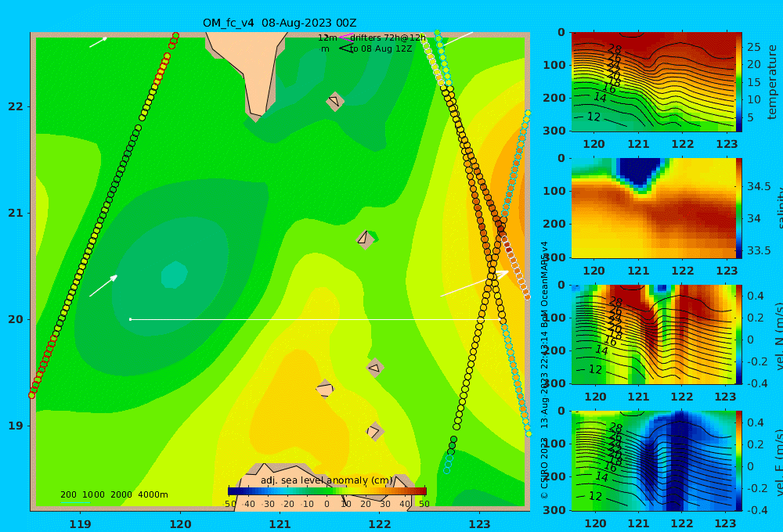This screenshot has height=532, width=783.
Task: Click the 34.5 tick on the salinity colorbar
Action: [759, 187]
